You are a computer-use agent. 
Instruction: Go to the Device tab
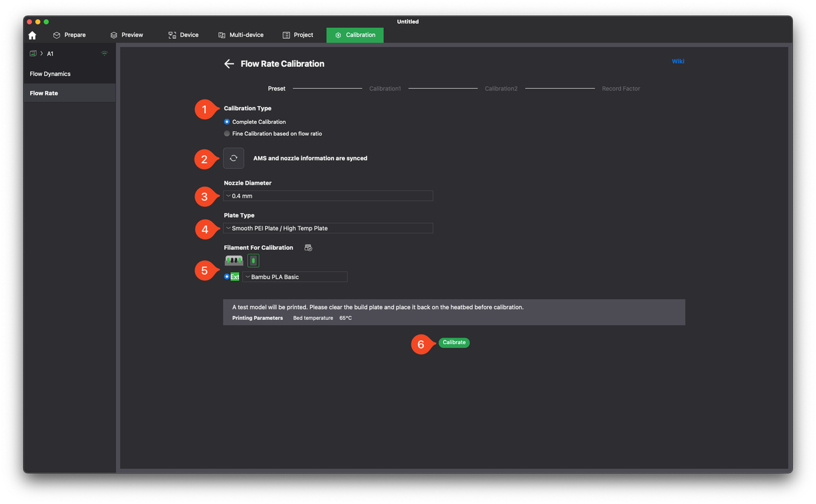(183, 35)
